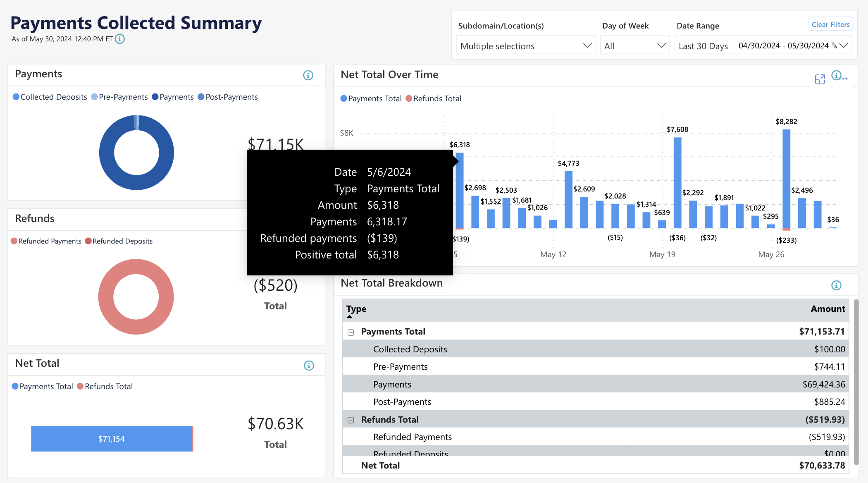Viewport: 868px width, 483px height.
Task: Click the $71,154 blue bar in Net Total
Action: pos(112,439)
